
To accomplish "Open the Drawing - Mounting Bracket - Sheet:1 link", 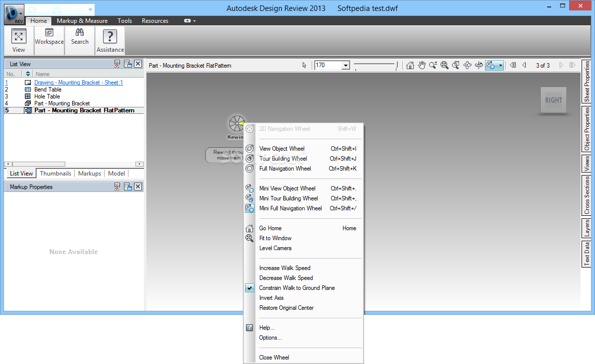I will (x=79, y=82).
